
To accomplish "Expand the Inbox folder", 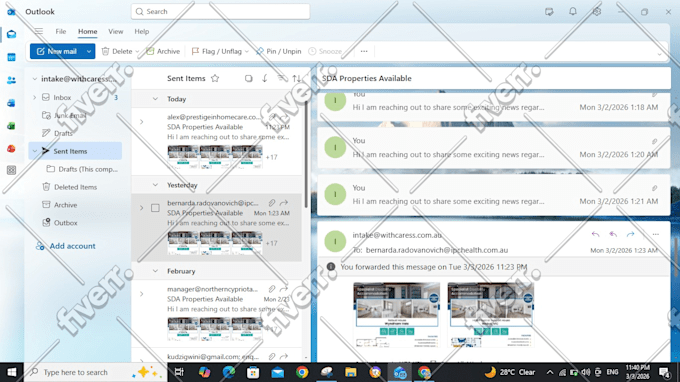I will point(35,98).
